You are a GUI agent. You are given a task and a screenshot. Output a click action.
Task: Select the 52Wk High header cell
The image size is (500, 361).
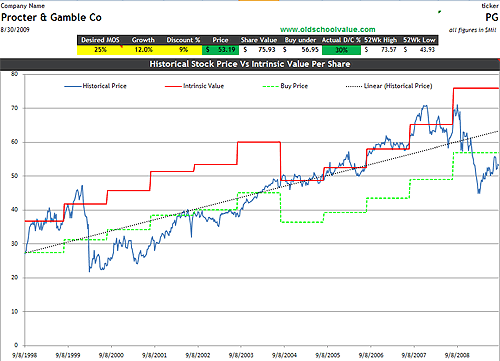[381, 40]
